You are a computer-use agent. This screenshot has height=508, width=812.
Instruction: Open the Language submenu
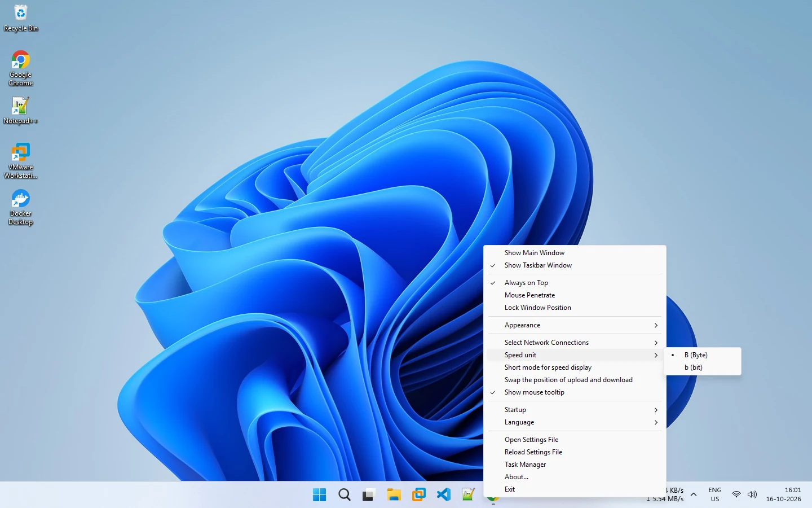575,422
